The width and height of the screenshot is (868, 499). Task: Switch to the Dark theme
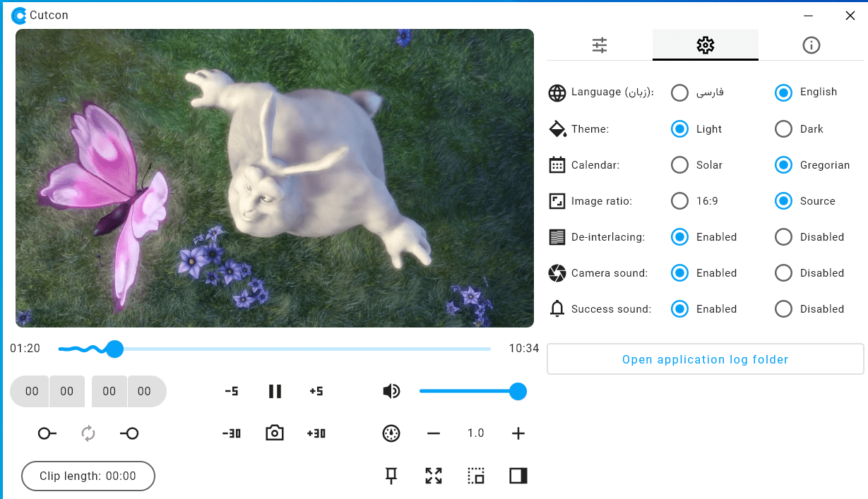[783, 129]
